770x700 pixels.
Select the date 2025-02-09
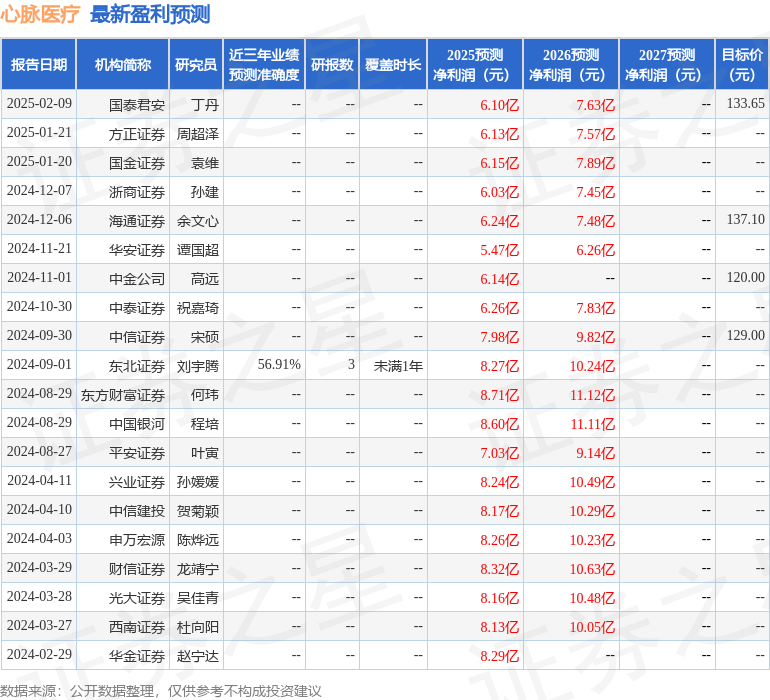coord(39,104)
